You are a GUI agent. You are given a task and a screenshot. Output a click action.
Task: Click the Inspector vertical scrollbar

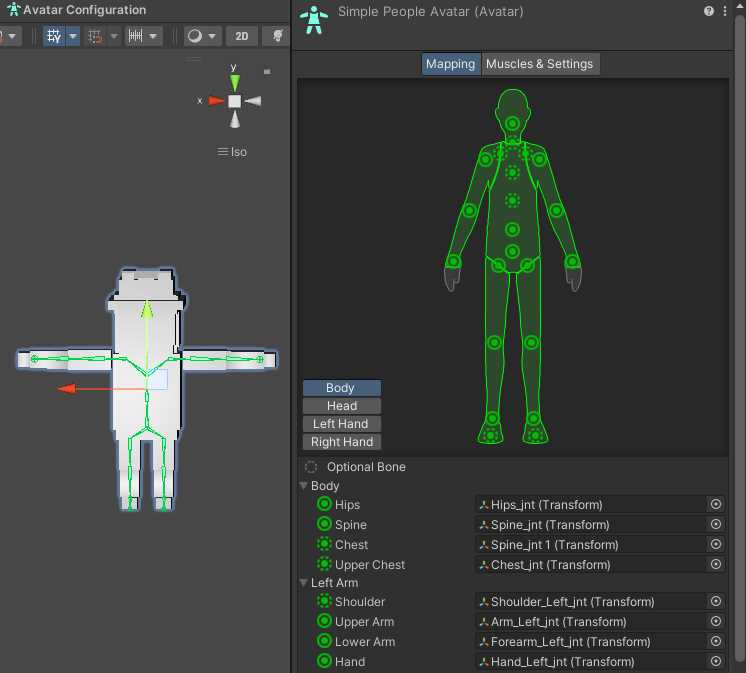click(x=740, y=333)
